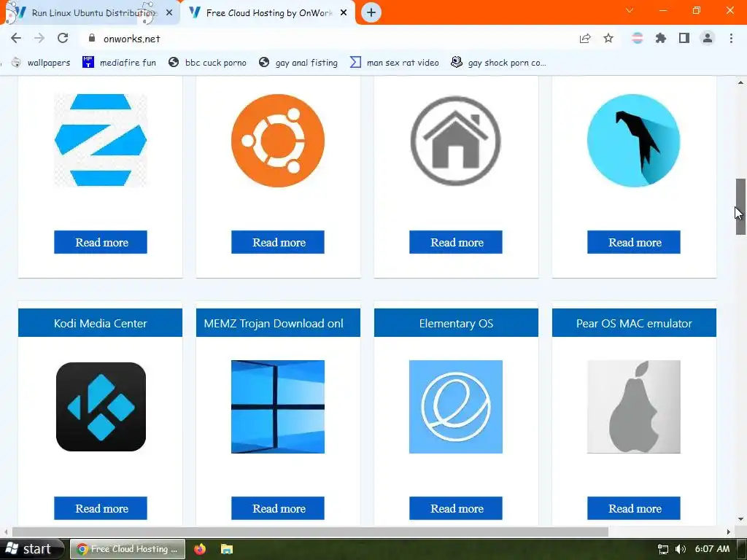Click Read more for Kodi Media Center
747x560 pixels.
click(x=101, y=508)
